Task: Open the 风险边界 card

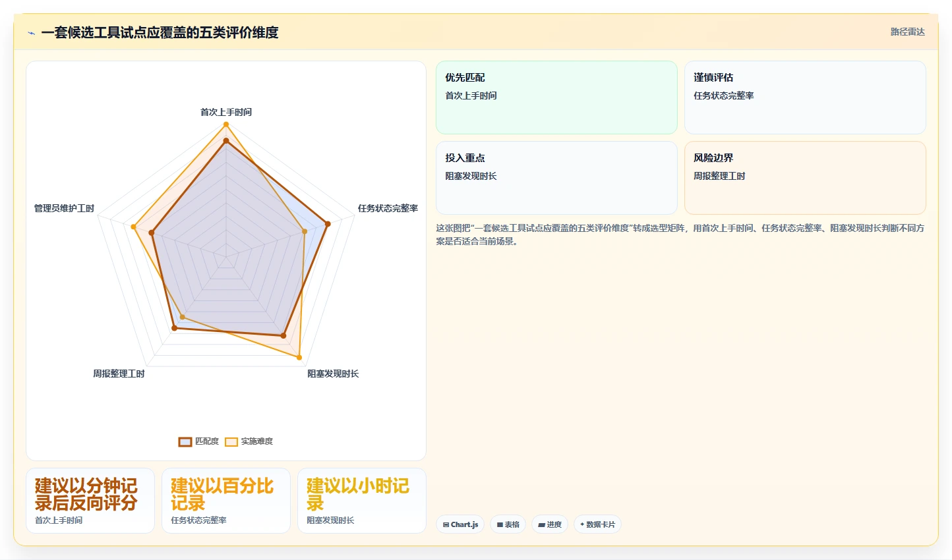Action: (x=805, y=178)
